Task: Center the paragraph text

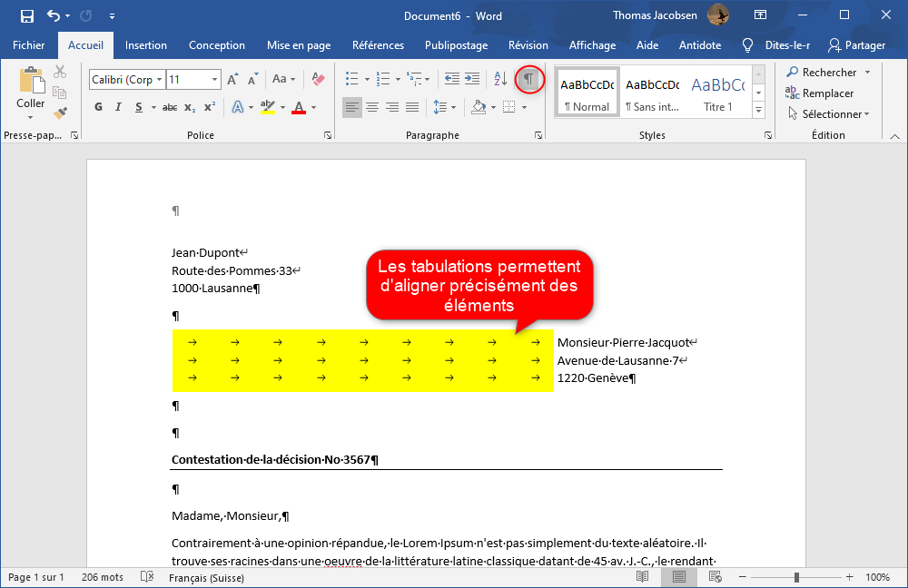Action: (372, 107)
